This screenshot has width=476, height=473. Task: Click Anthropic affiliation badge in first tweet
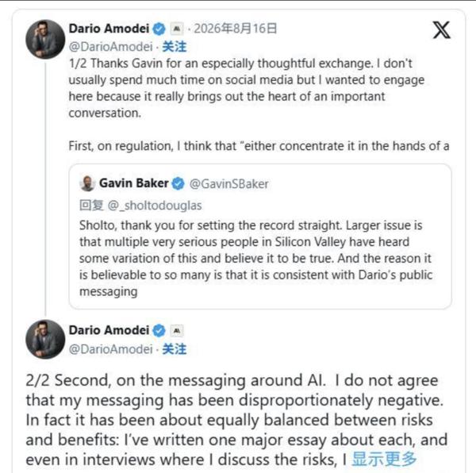tap(177, 29)
